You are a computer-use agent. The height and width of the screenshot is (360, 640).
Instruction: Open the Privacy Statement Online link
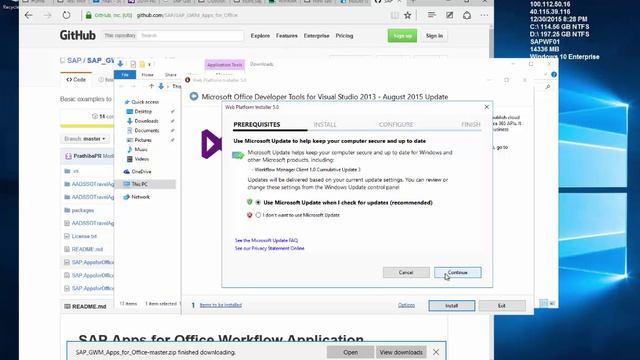point(269,248)
